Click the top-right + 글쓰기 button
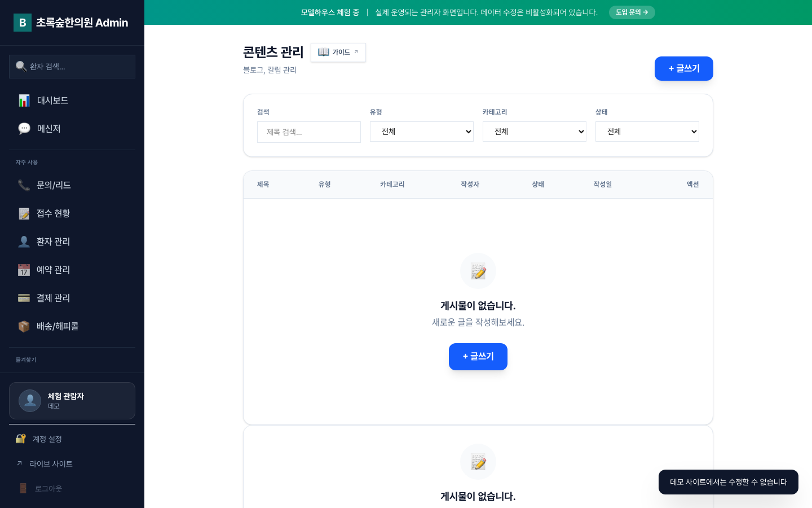The height and width of the screenshot is (508, 812). click(684, 68)
